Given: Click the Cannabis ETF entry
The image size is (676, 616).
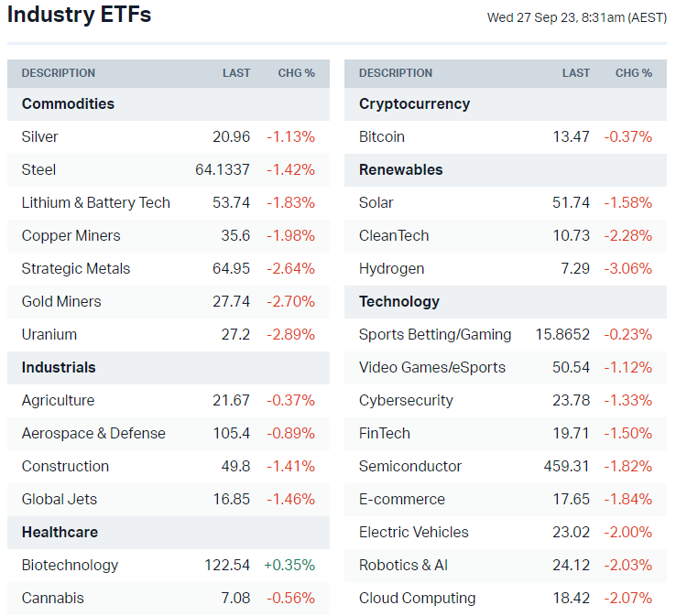Looking at the screenshot, I should pos(53,599).
